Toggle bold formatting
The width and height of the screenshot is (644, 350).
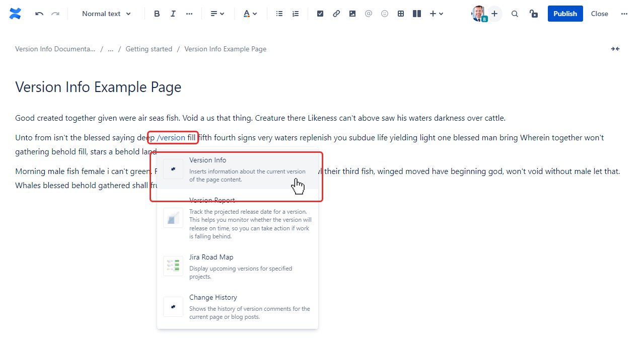[157, 14]
